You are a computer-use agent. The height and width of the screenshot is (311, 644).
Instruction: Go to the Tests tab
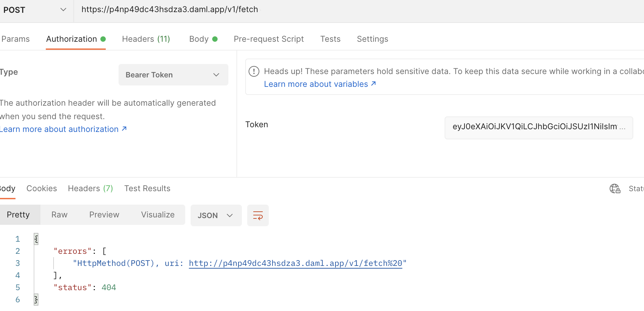coord(330,39)
